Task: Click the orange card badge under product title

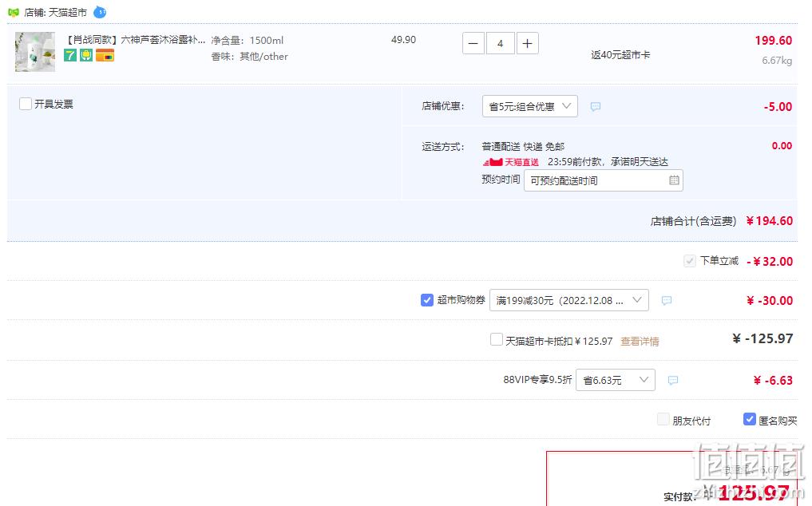Action: (x=105, y=55)
